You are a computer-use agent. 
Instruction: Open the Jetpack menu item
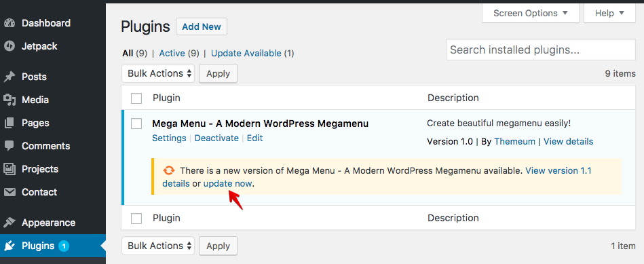click(x=52, y=46)
